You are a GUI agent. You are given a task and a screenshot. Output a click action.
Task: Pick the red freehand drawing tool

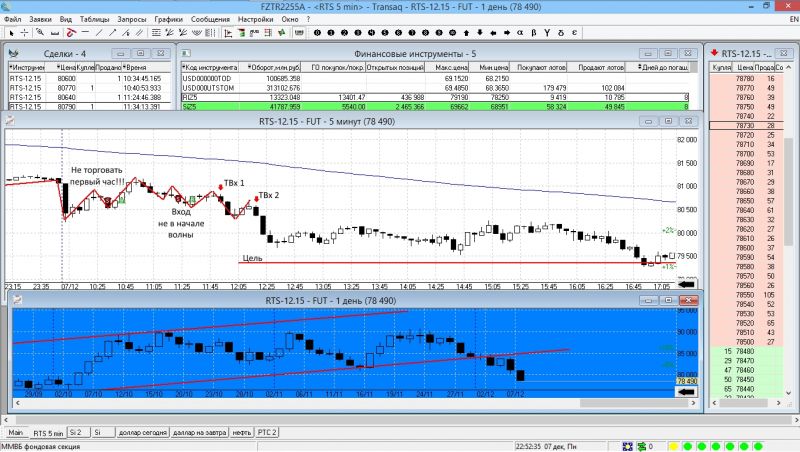point(71,33)
